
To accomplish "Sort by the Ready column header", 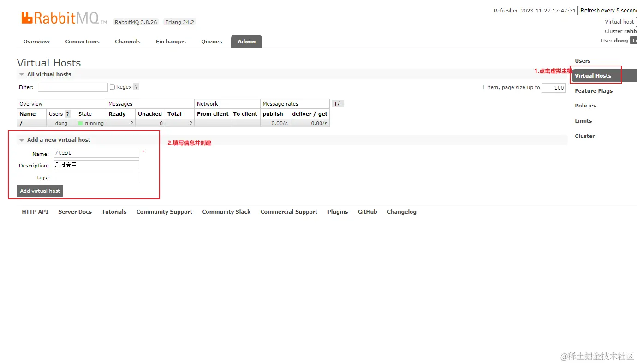I will click(117, 114).
